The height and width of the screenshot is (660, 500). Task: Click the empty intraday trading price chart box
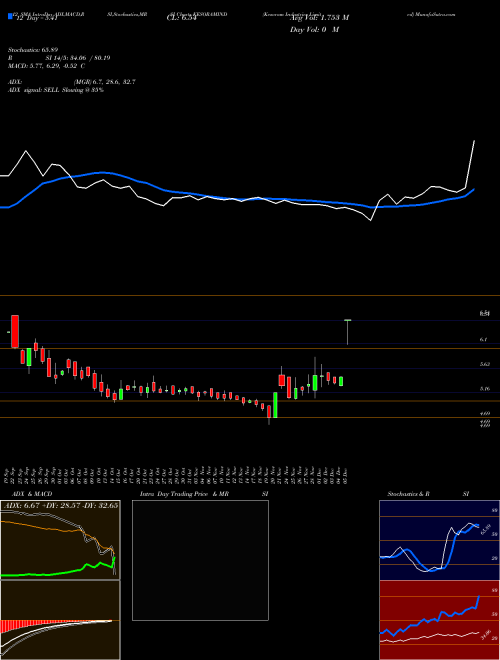click(x=200, y=560)
